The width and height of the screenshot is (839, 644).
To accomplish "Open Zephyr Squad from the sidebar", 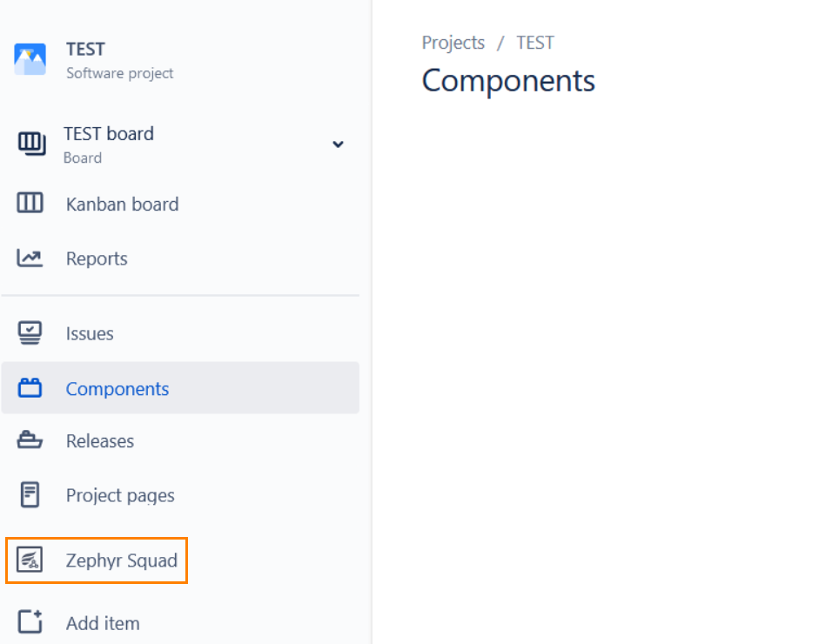I will coord(122,560).
